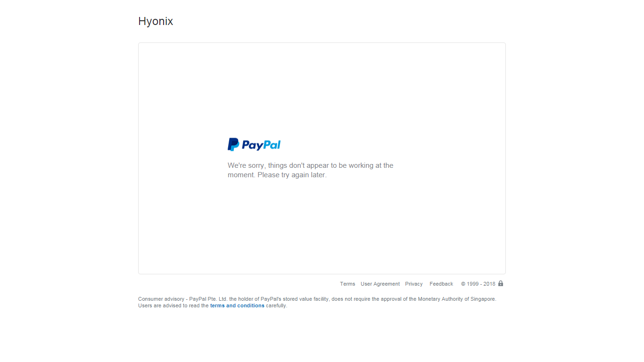This screenshot has width=644, height=362.
Task: Click the security lock icon in footer
Action: coord(501,283)
